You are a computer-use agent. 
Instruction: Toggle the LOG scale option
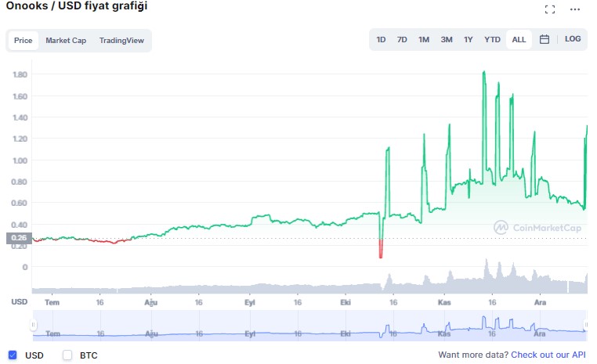pyautogui.click(x=573, y=39)
